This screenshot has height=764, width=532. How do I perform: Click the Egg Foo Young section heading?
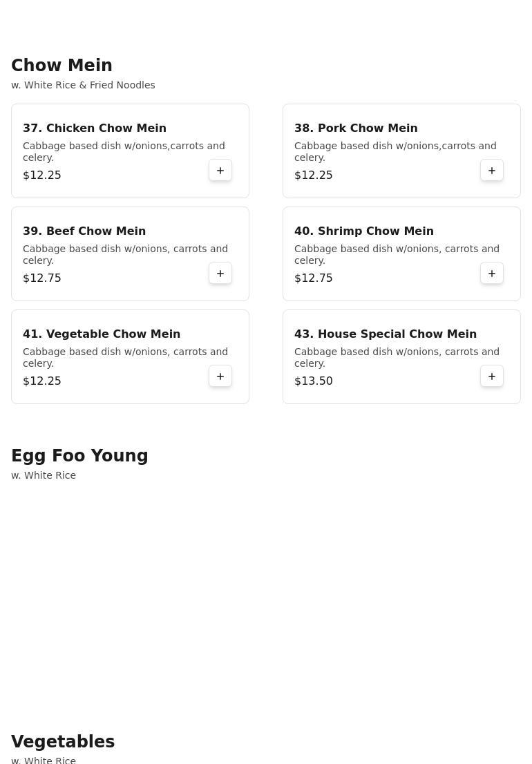click(79, 456)
